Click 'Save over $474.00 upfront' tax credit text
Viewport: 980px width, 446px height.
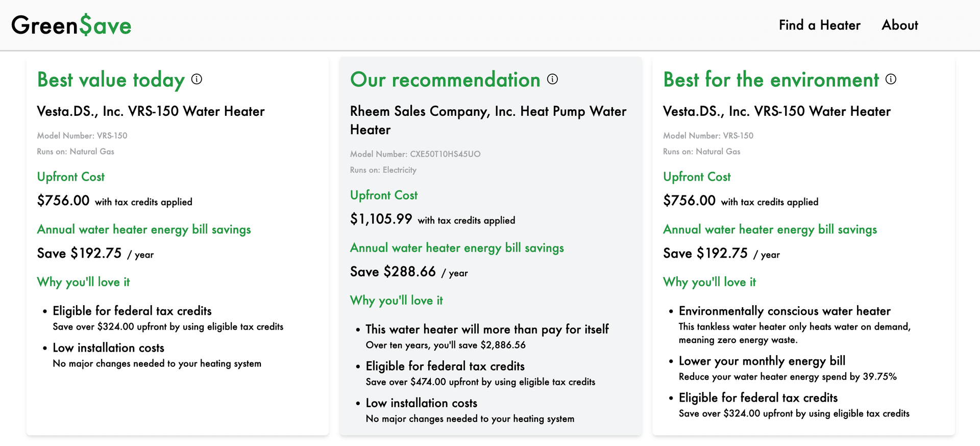480,382
